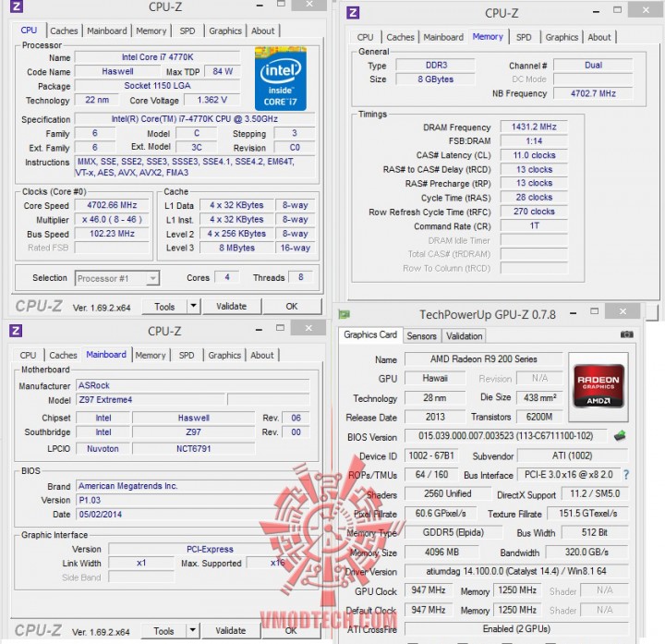Screen dimensions: 665x644
Task: Click Tools button in the Mainboard window
Action: click(163, 630)
